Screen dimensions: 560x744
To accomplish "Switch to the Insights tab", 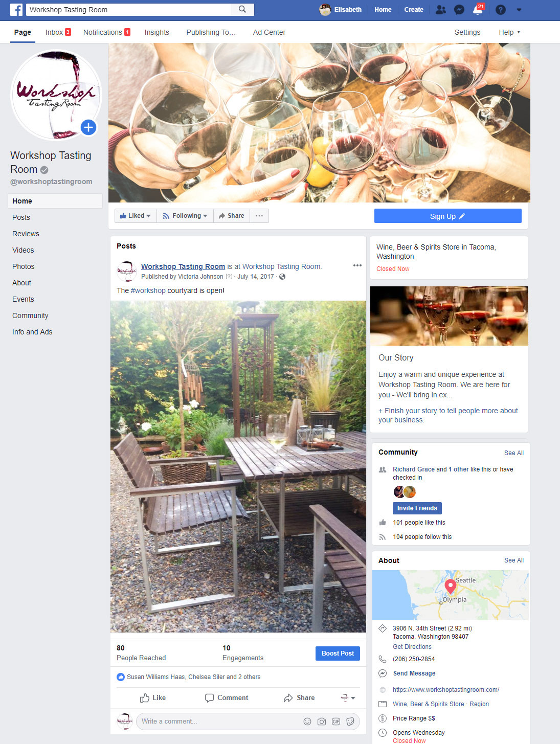I will tap(156, 32).
